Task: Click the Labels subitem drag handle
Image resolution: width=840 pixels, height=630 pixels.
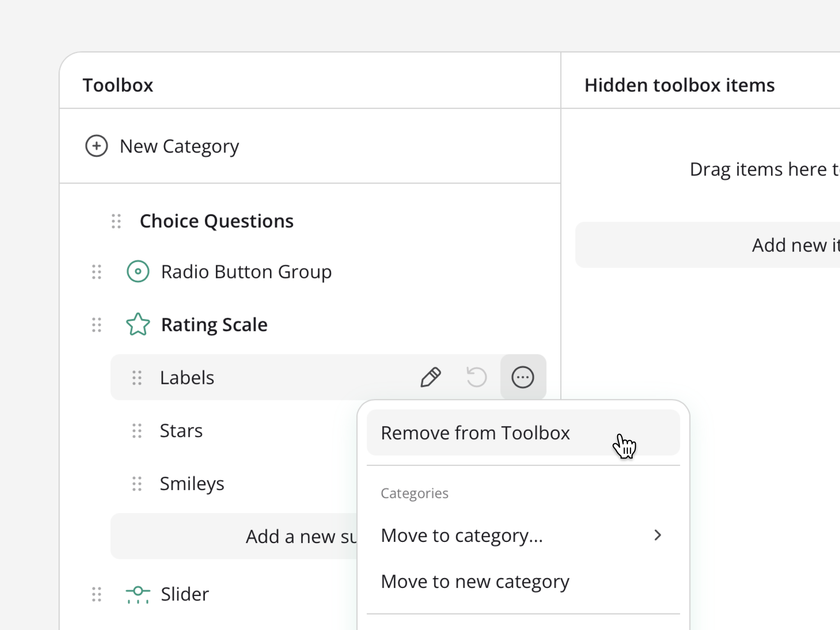Action: [137, 377]
